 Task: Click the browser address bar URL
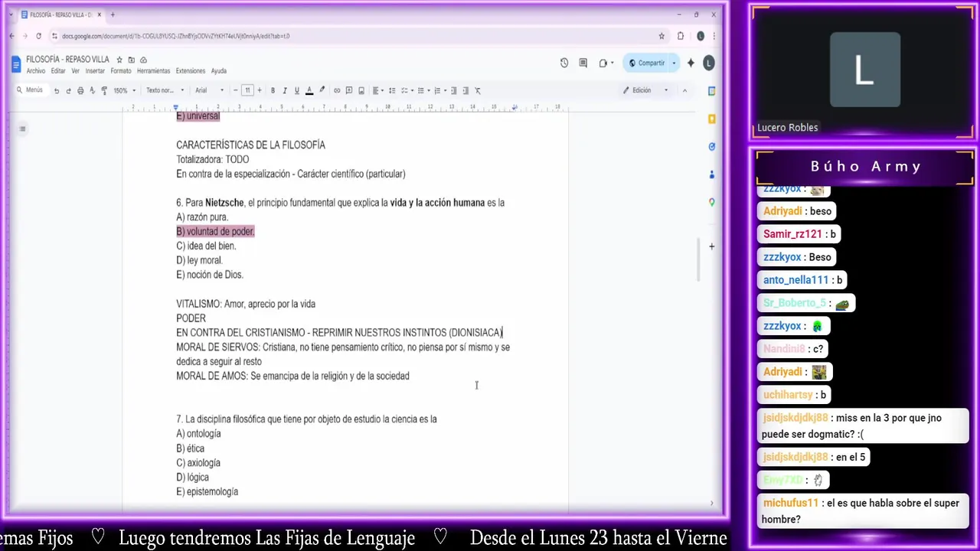(175, 36)
